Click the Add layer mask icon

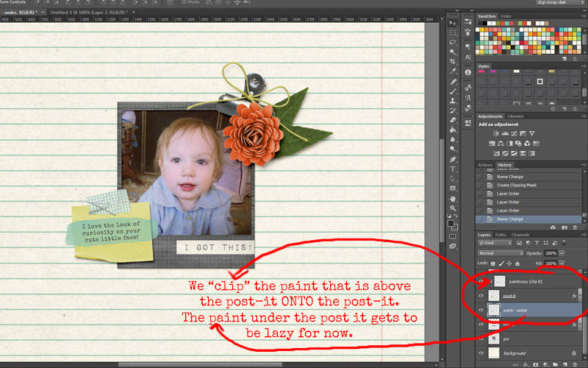click(x=536, y=364)
